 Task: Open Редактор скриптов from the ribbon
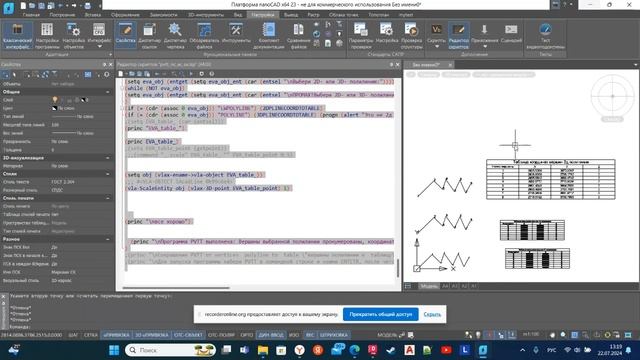(x=458, y=36)
